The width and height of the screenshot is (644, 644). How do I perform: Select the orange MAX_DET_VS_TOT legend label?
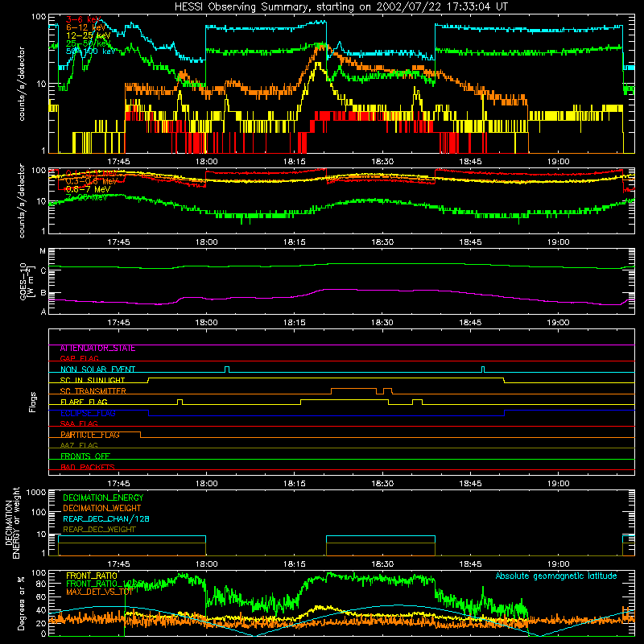click(x=99, y=592)
